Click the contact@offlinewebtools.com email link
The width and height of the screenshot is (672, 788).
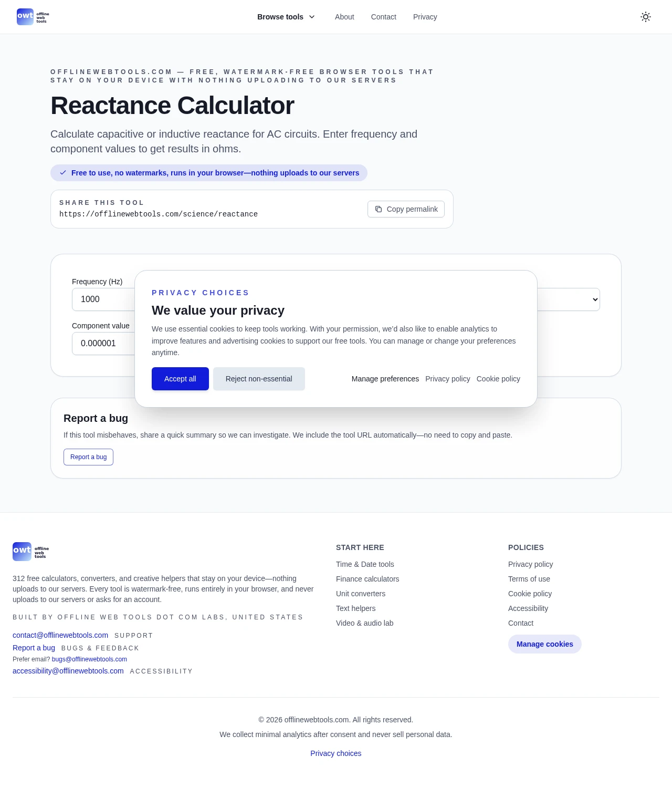(60, 635)
